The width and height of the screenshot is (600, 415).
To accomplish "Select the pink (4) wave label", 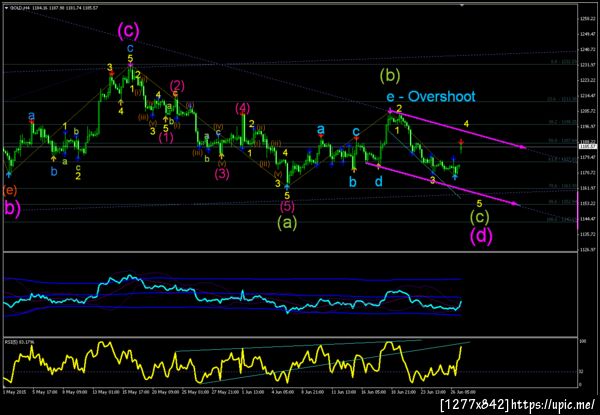I will [x=243, y=108].
